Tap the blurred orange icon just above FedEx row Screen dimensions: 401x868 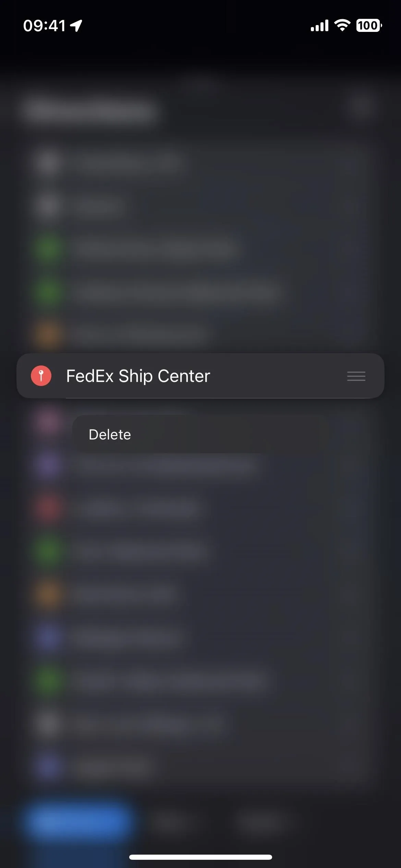tap(49, 333)
